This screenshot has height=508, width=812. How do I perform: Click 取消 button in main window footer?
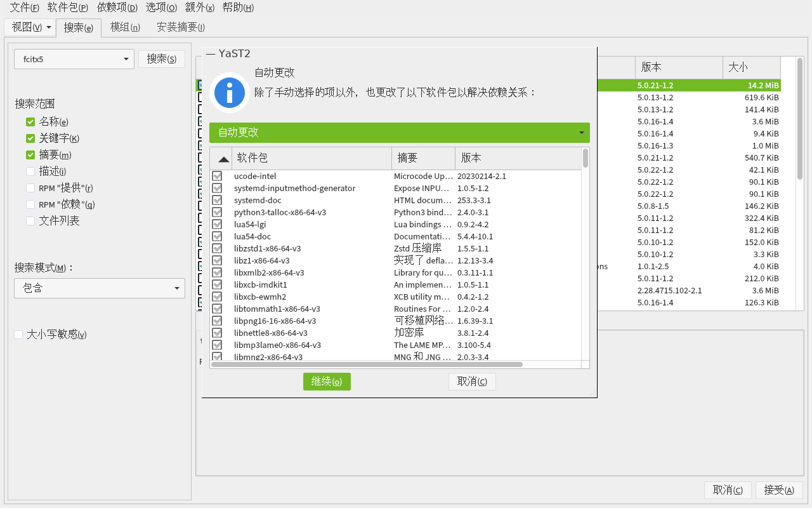tap(728, 490)
